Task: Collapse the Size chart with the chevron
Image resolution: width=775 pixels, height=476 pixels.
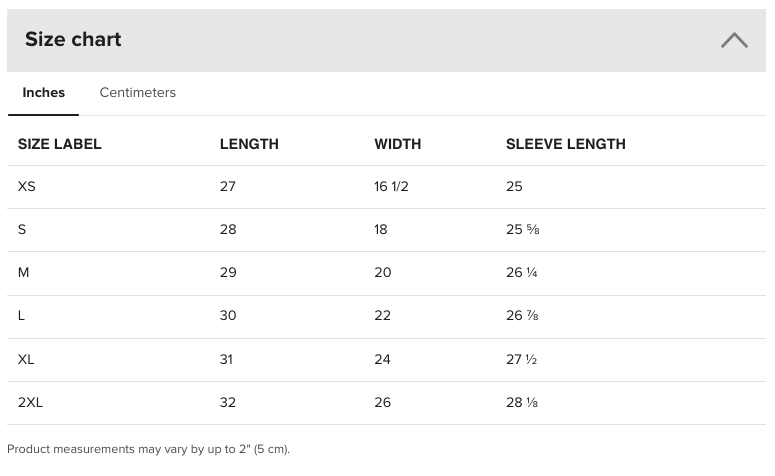Action: 734,40
